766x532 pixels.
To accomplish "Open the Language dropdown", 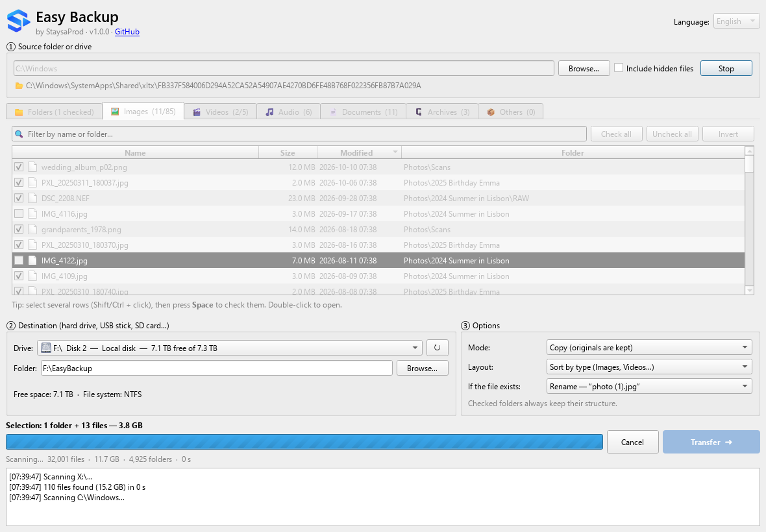I will coord(736,21).
